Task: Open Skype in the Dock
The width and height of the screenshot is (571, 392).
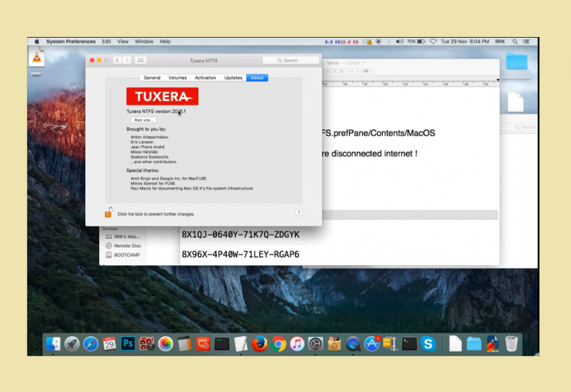Action: [x=428, y=344]
